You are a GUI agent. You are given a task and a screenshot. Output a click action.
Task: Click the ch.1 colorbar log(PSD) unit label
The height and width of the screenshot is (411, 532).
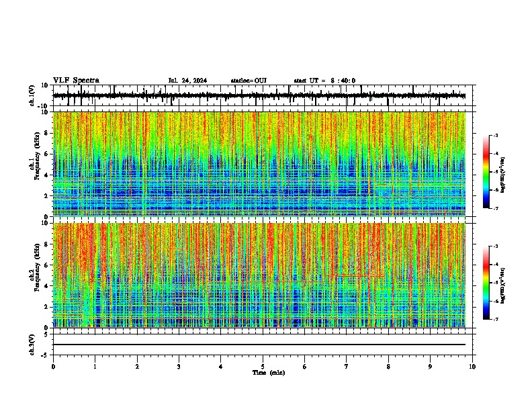click(503, 175)
